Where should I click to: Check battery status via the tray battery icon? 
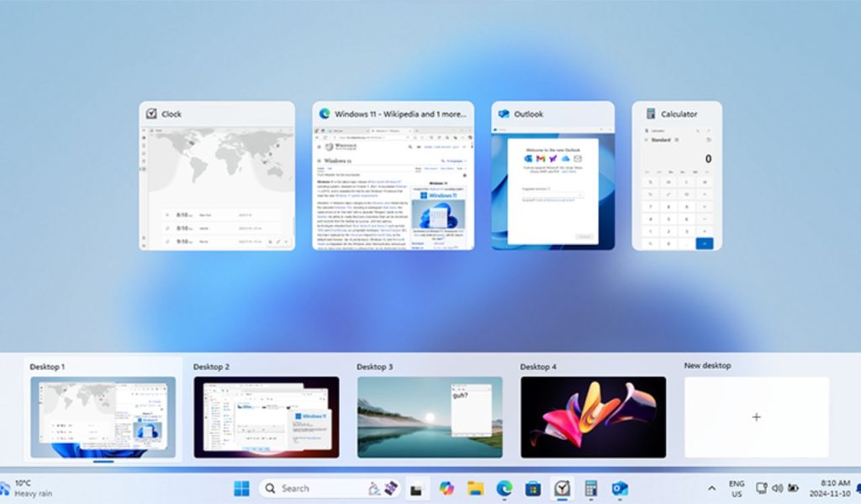coord(792,487)
